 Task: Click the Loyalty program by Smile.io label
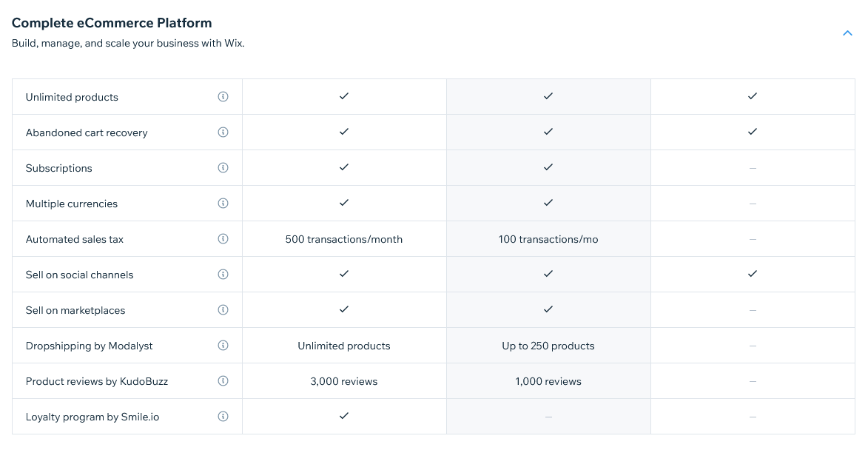(92, 417)
